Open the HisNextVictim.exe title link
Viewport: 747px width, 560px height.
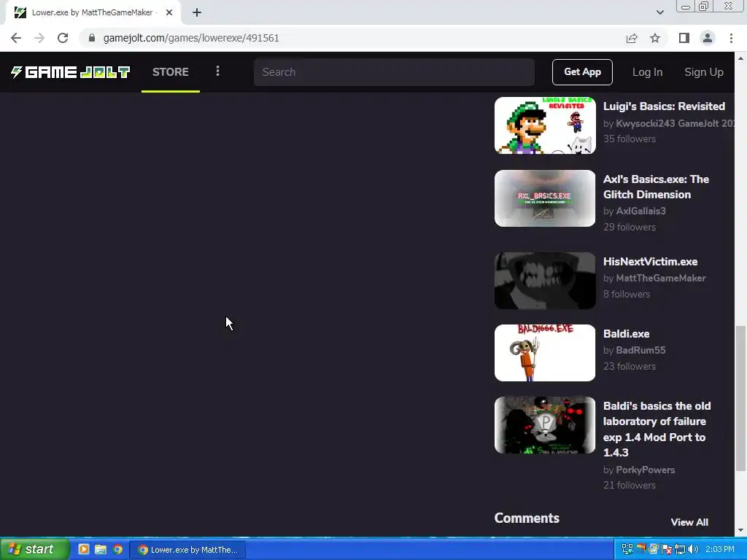pos(650,262)
